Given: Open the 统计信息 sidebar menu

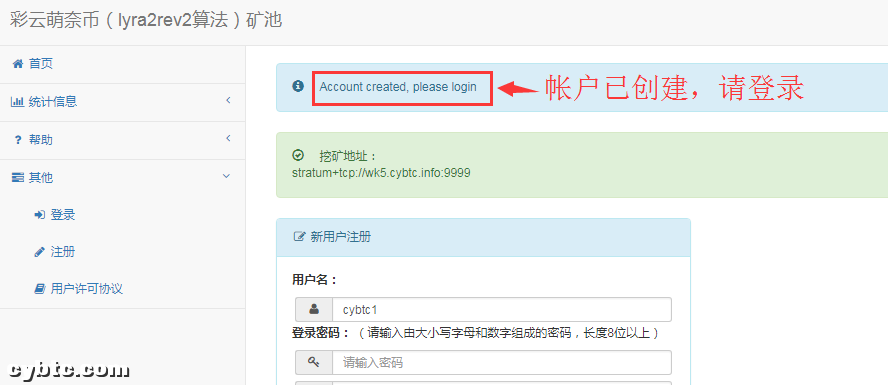Looking at the screenshot, I should pyautogui.click(x=122, y=102).
